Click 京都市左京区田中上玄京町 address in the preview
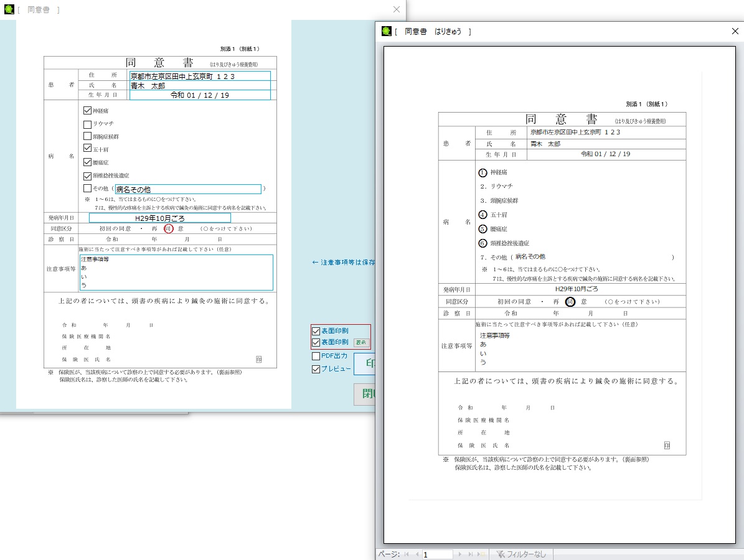The width and height of the screenshot is (744, 560). click(575, 133)
